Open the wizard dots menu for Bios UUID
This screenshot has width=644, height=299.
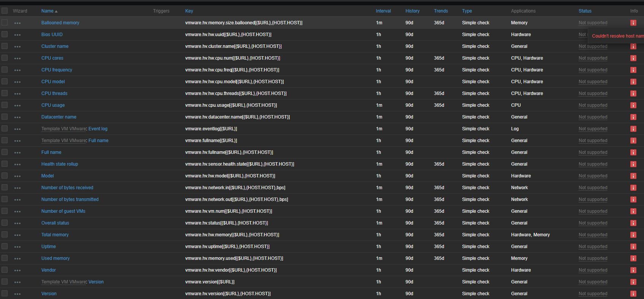(x=17, y=35)
